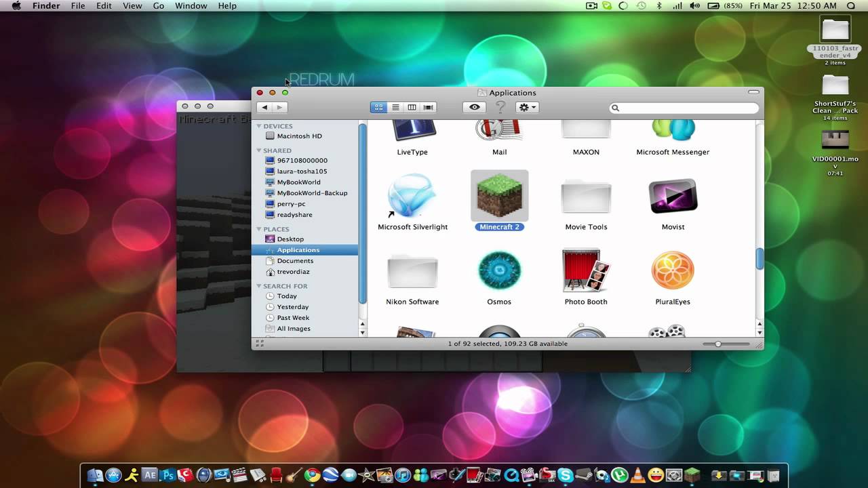Click the Bluetooth menu bar icon
The width and height of the screenshot is (868, 488).
[x=658, y=5]
